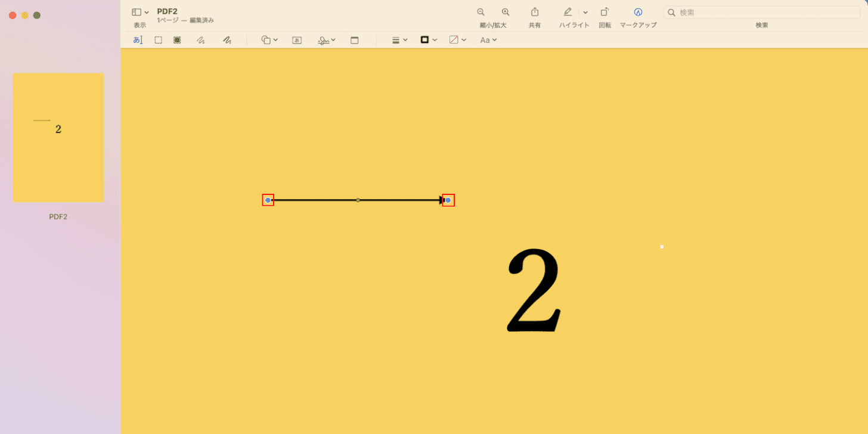Click the PDF2 document title
The width and height of the screenshot is (868, 434).
coord(167,11)
